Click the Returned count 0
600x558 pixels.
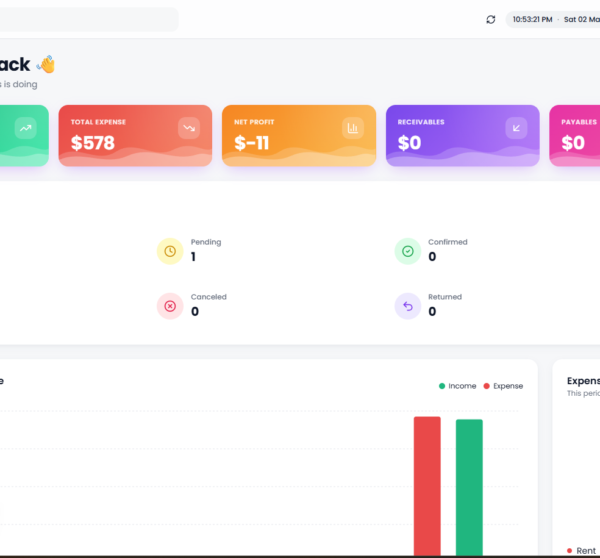(x=432, y=312)
